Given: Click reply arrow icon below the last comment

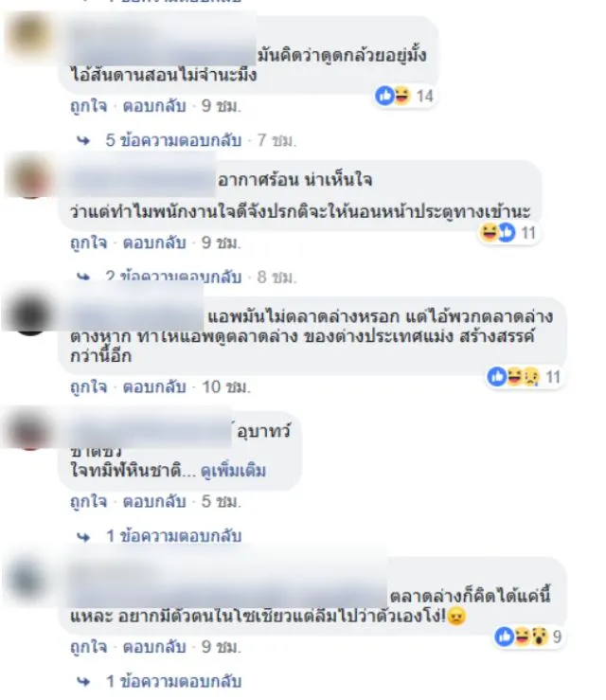Looking at the screenshot, I should [x=83, y=682].
